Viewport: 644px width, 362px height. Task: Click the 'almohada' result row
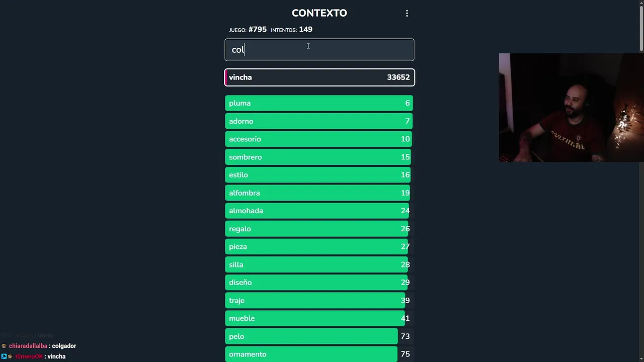coord(319,211)
